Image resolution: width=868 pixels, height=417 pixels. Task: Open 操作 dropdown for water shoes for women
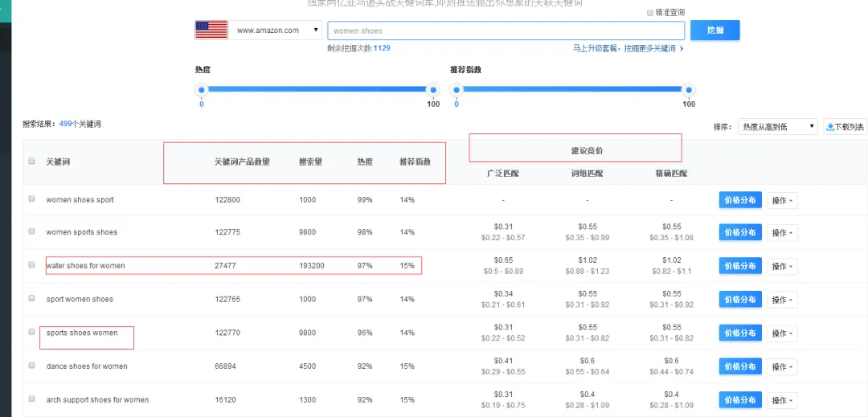click(782, 267)
